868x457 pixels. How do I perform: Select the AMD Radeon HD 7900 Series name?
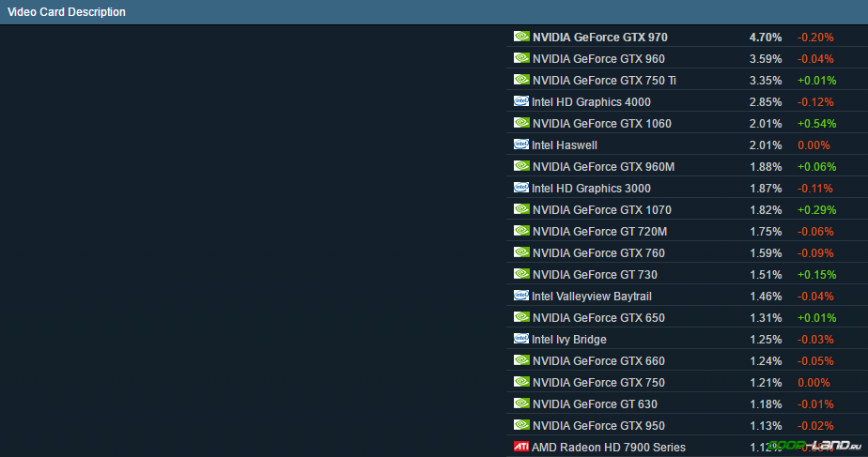(609, 448)
